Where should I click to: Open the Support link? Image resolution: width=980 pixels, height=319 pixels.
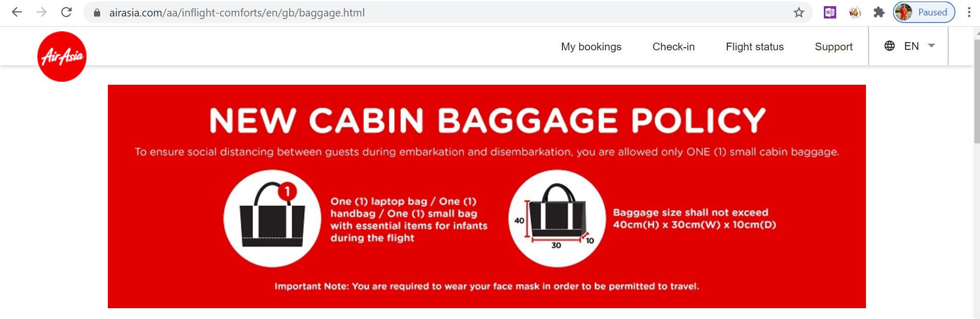(834, 47)
